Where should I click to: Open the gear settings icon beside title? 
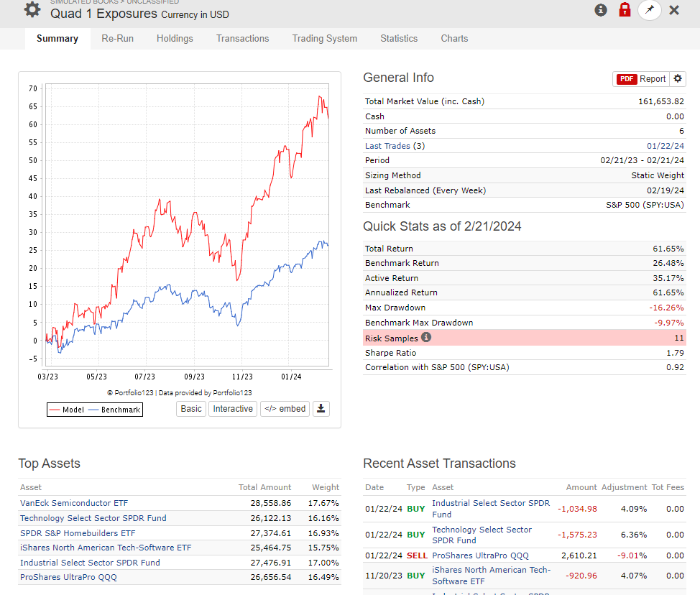coord(32,9)
